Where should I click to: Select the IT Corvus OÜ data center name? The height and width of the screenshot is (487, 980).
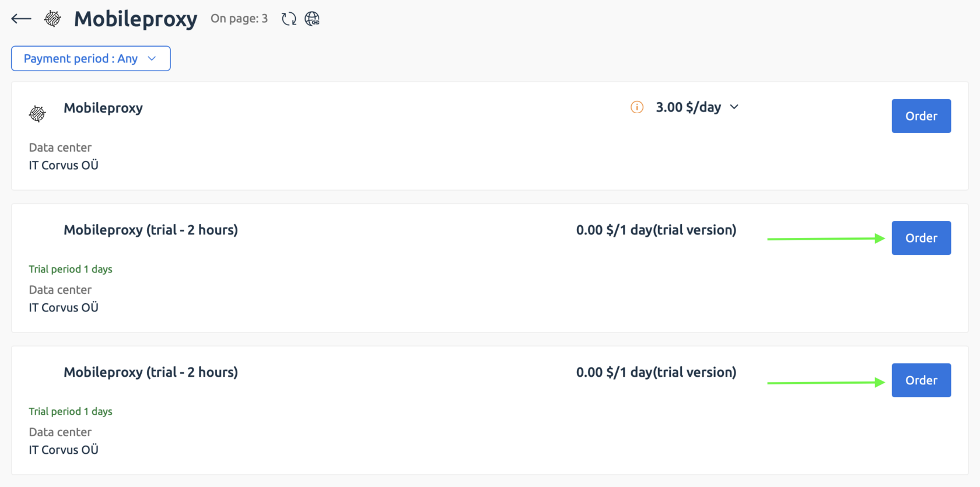(63, 165)
